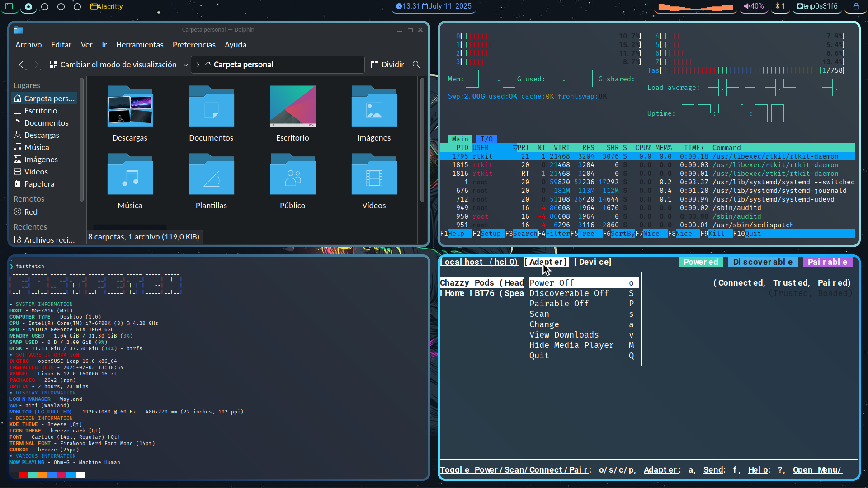Open the Plantillas folder icon
The height and width of the screenshot is (488, 868).
click(x=212, y=174)
